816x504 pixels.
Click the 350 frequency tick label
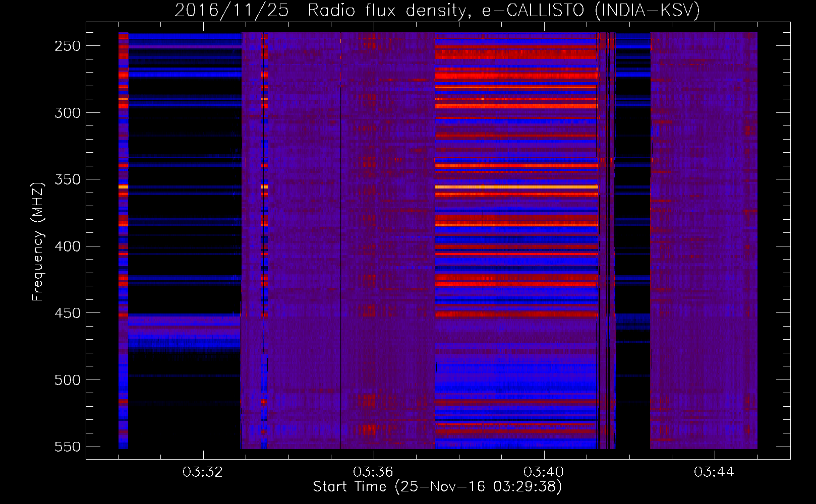click(68, 180)
